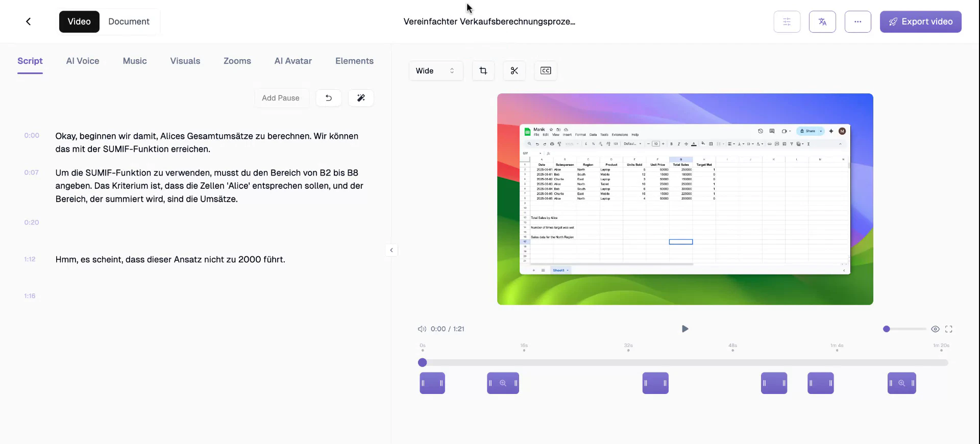Click script line starting 'Okay, beginnen wir damit'
Screen dimensions: 980x444
coord(207,142)
